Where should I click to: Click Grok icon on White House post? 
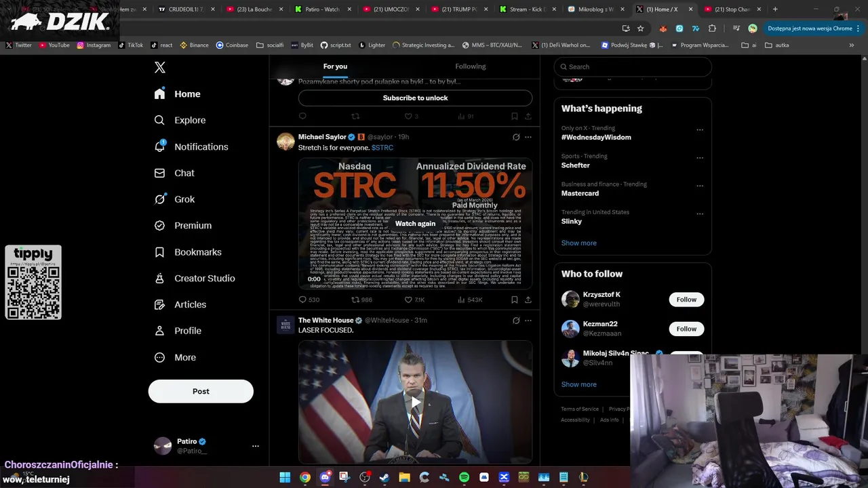[516, 321]
